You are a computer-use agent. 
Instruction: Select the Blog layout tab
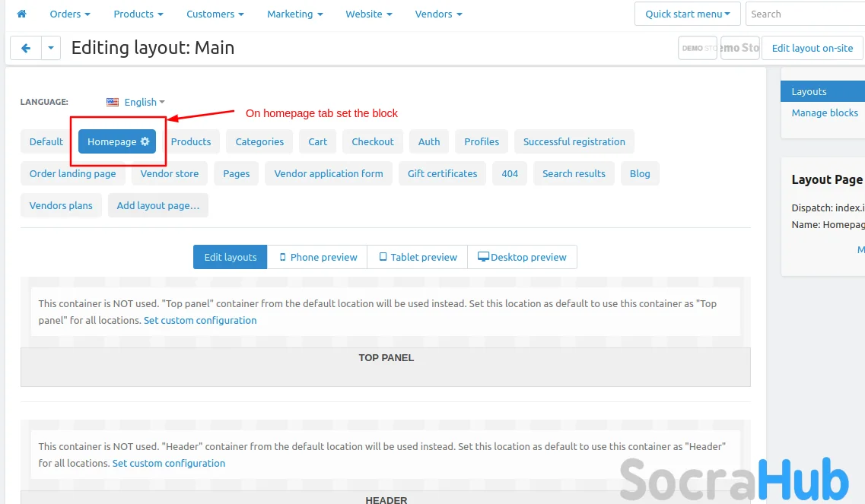point(640,173)
